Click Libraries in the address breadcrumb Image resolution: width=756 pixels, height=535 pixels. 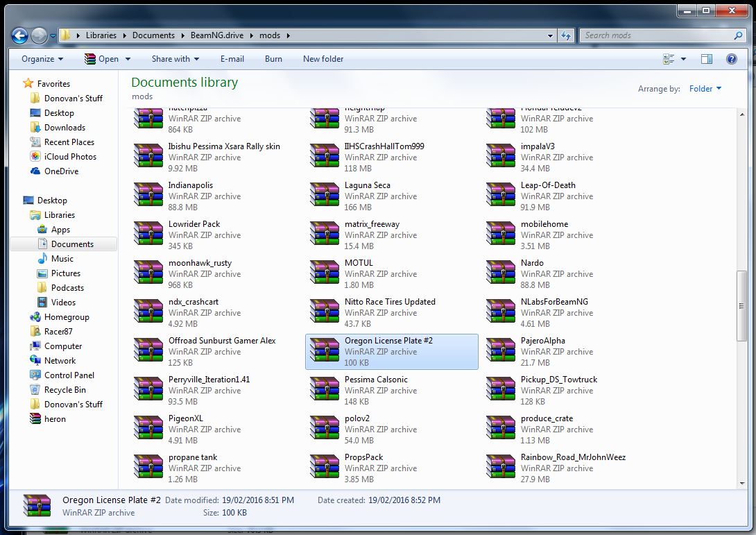click(x=101, y=35)
